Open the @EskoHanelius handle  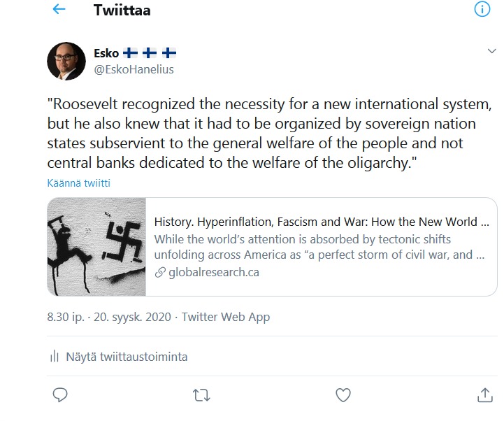coord(134,69)
